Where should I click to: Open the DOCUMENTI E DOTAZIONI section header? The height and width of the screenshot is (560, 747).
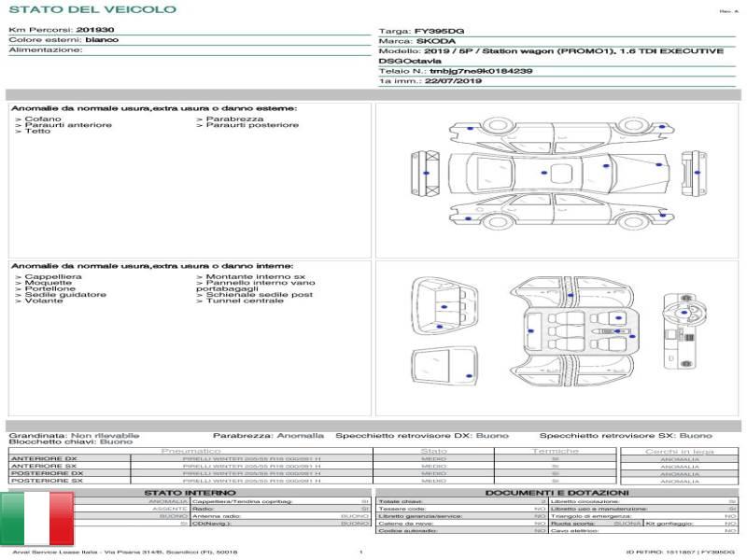point(557,493)
